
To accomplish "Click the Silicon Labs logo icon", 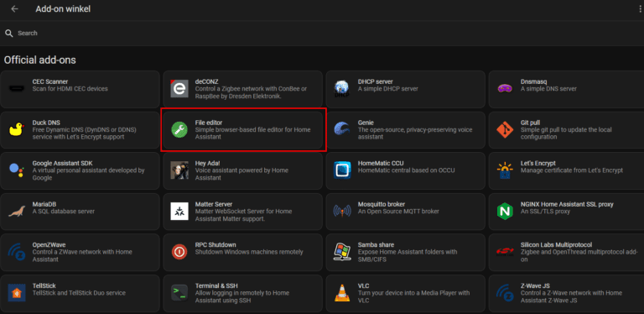I will coord(505,252).
